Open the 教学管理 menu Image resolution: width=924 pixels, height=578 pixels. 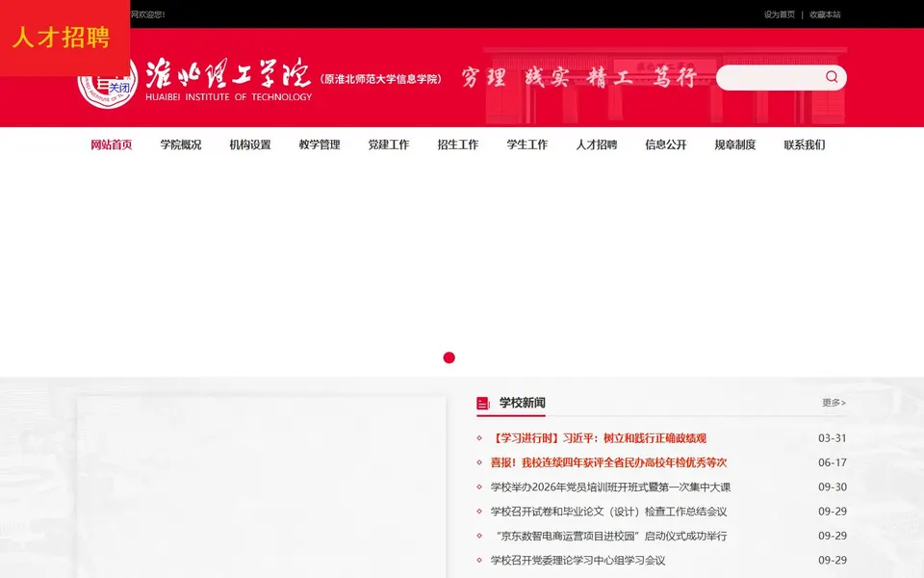pyautogui.click(x=320, y=144)
